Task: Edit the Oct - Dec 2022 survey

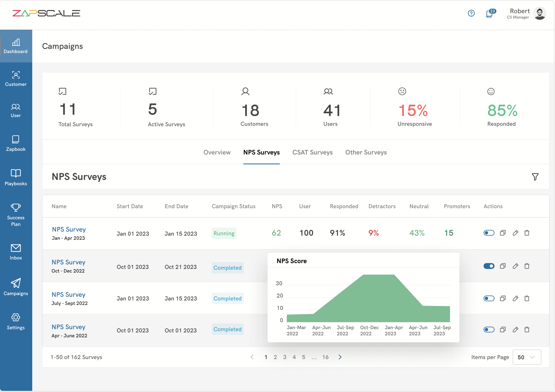Action: click(515, 266)
